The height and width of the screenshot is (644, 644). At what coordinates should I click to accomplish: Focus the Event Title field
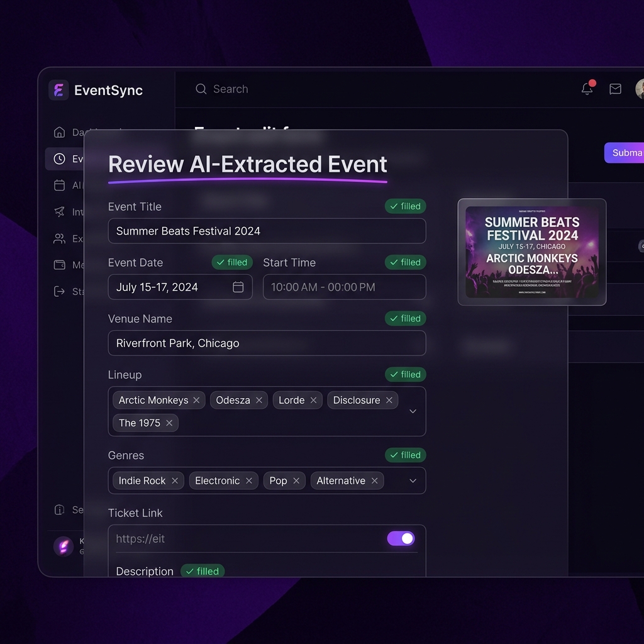click(x=267, y=231)
